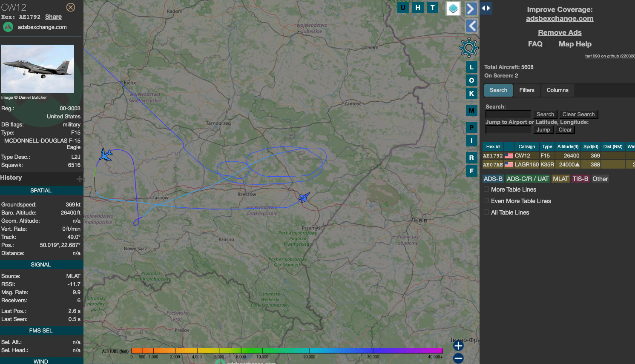
Task: Click the Clear Search button
Action: point(578,114)
